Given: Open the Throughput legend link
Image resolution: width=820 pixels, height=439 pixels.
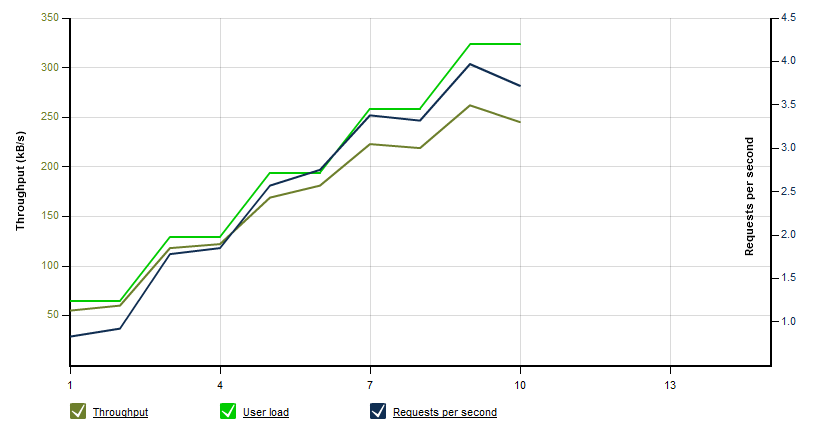Looking at the screenshot, I should pos(120,412).
